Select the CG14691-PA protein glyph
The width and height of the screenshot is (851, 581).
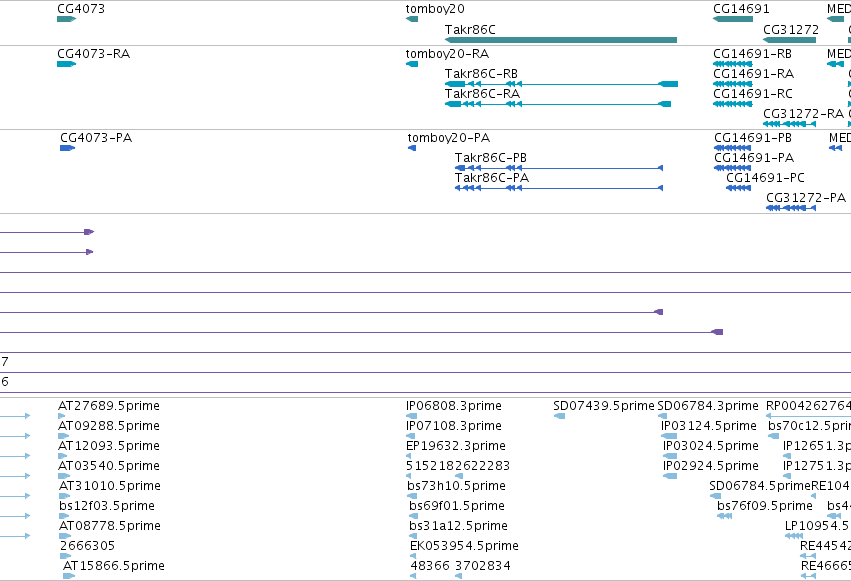tap(733, 168)
